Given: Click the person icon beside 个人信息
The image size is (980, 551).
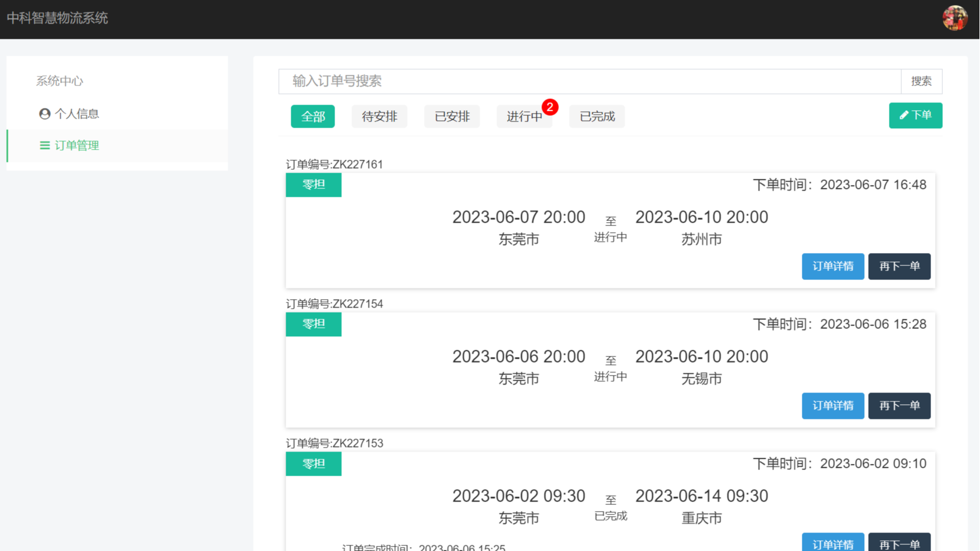Looking at the screenshot, I should pos(44,114).
